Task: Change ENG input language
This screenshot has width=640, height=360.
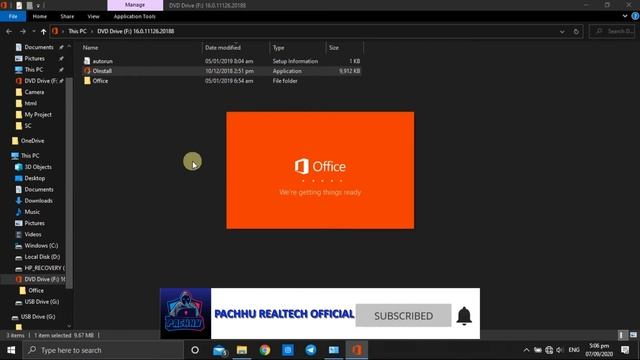Action: click(574, 350)
